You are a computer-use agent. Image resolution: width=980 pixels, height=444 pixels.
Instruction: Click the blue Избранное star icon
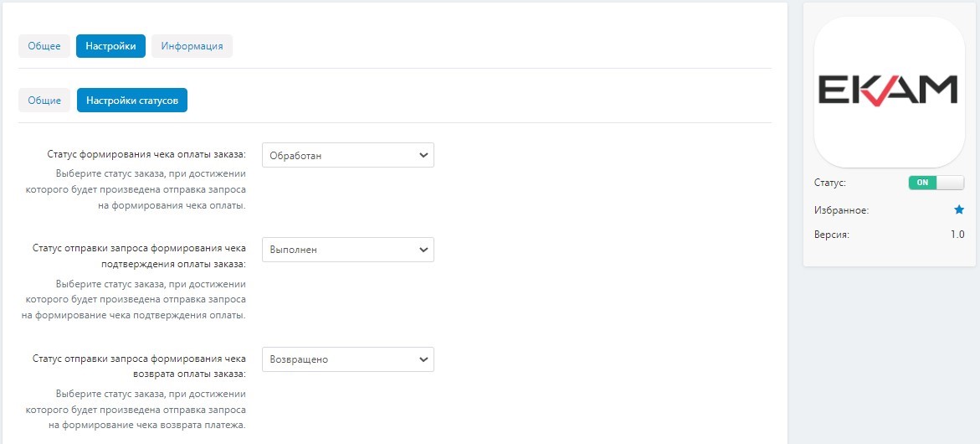coord(959,210)
